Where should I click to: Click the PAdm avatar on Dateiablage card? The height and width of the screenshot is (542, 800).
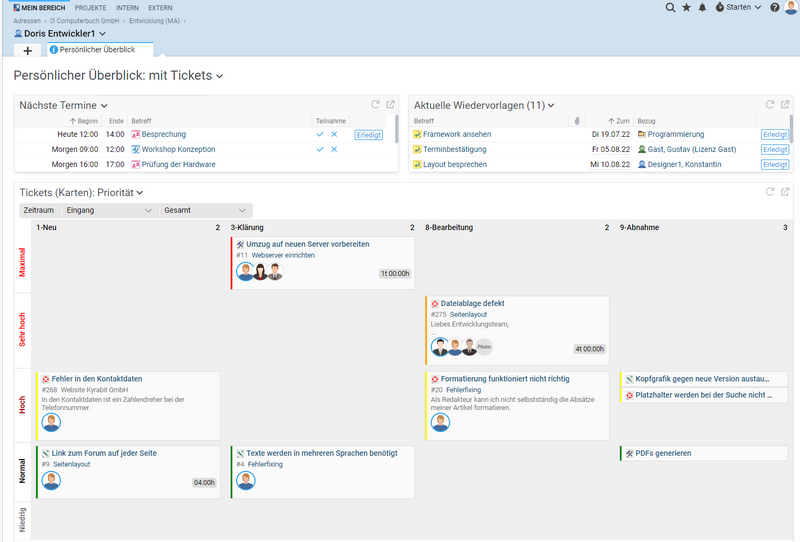[x=484, y=347]
